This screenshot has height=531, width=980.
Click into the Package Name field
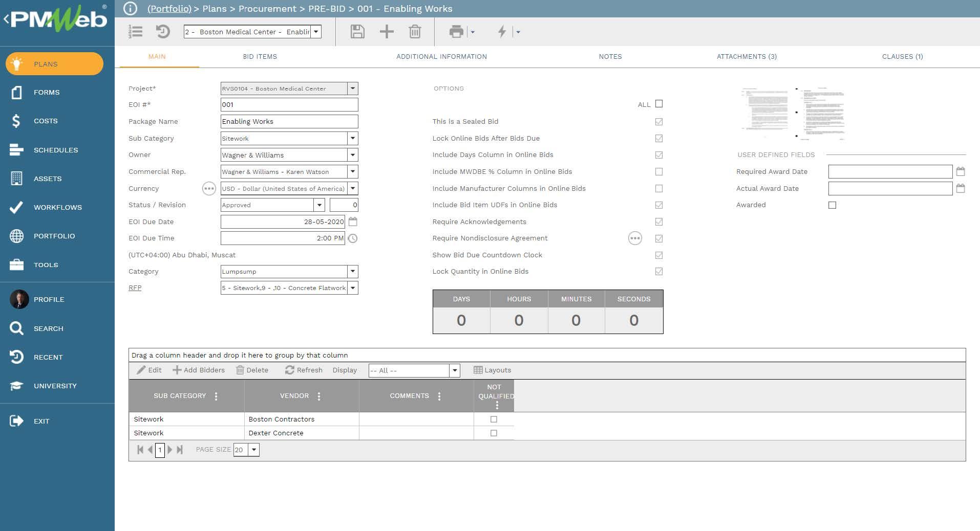point(289,122)
